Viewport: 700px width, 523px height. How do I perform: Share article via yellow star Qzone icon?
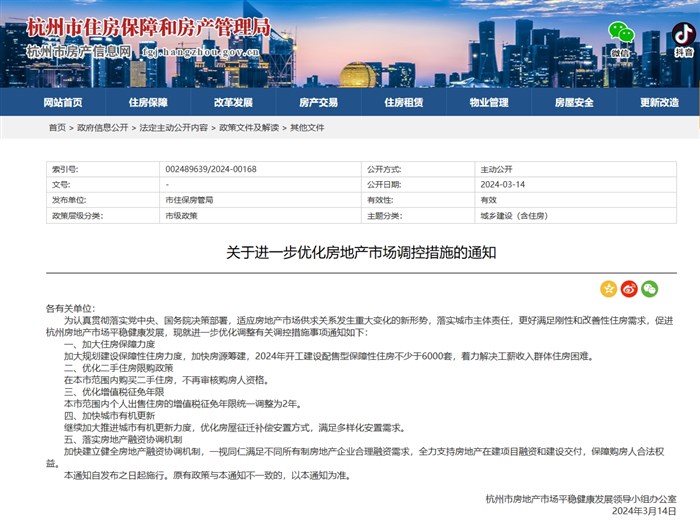tap(608, 289)
